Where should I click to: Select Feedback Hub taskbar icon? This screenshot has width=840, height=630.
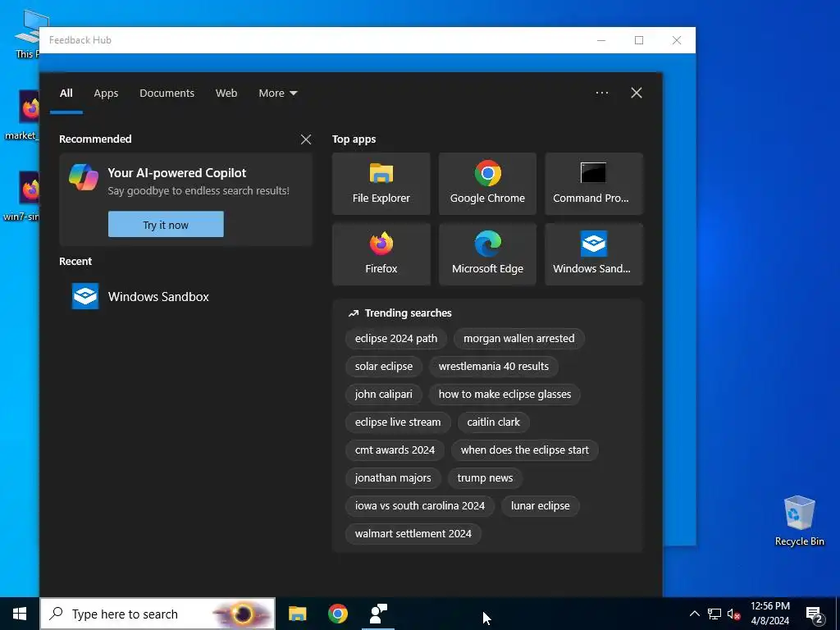click(x=378, y=614)
